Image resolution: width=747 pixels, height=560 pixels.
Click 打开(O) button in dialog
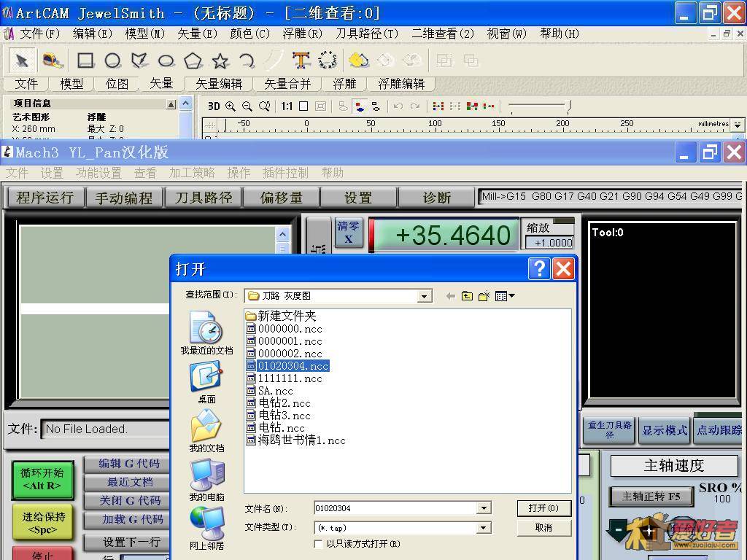543,508
